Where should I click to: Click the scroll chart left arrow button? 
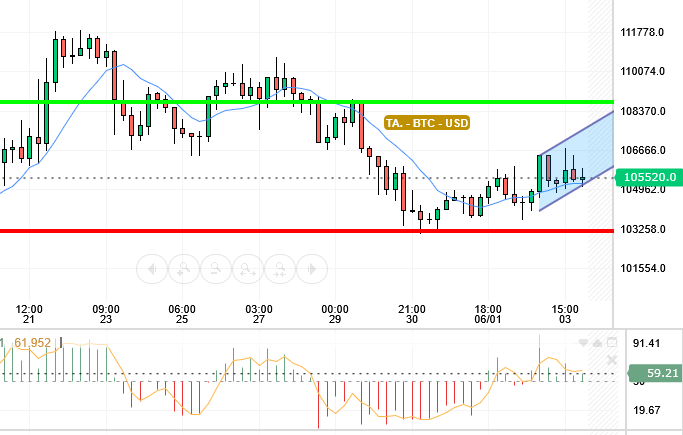152,269
